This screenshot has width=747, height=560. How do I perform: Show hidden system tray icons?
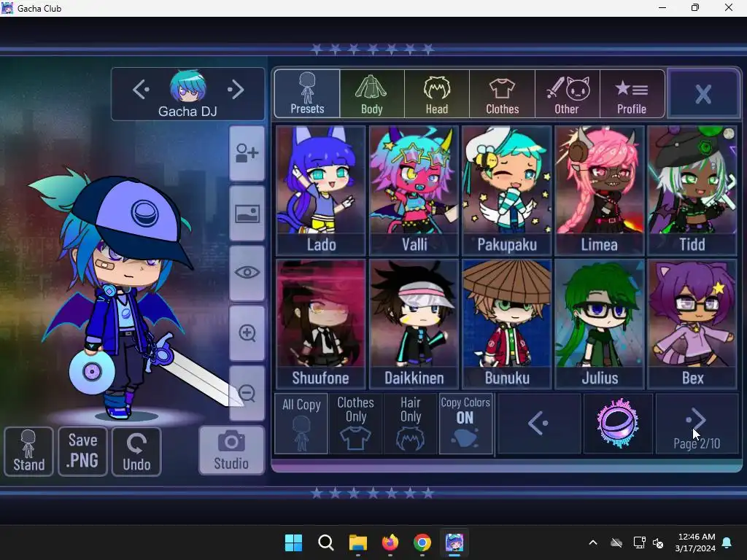593,542
